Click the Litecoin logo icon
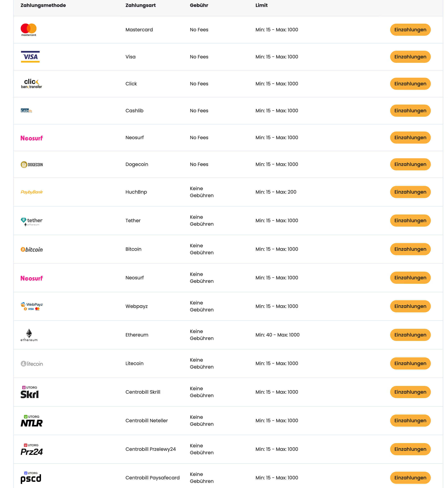The image size is (448, 488). tap(31, 364)
